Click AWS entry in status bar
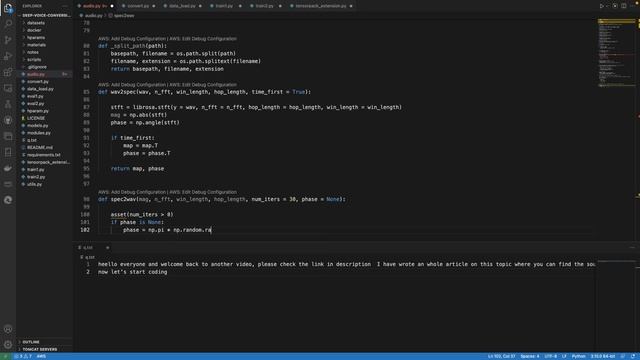This screenshot has width=640, height=360. (x=41, y=356)
